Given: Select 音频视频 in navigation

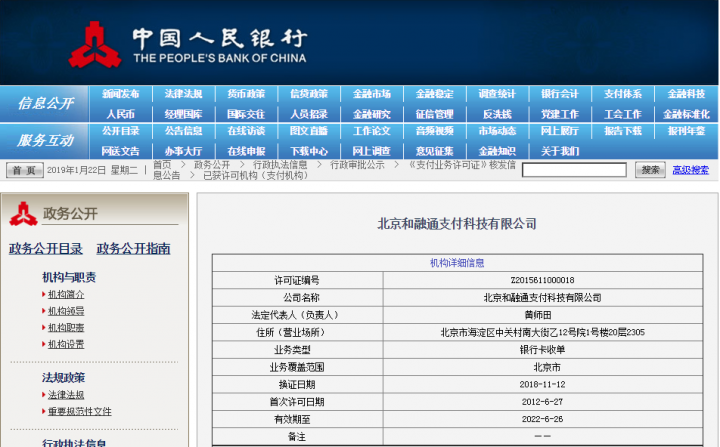Looking at the screenshot, I should (x=435, y=131).
